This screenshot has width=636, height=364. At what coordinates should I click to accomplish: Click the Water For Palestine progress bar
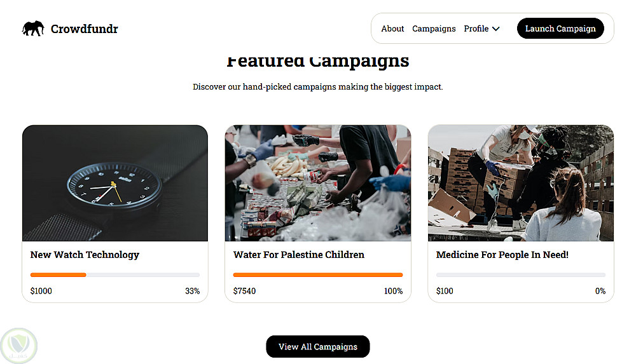318,275
